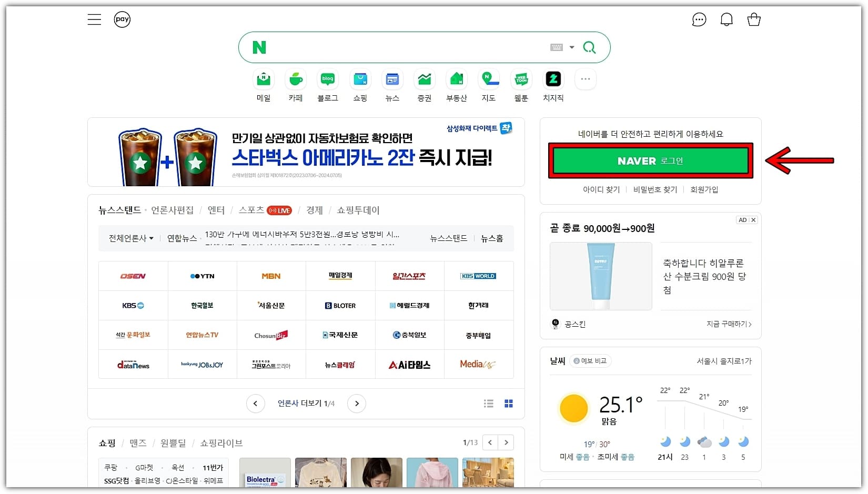This screenshot has height=494, width=868.
Task: Click the search magnifier icon
Action: pyautogui.click(x=589, y=47)
